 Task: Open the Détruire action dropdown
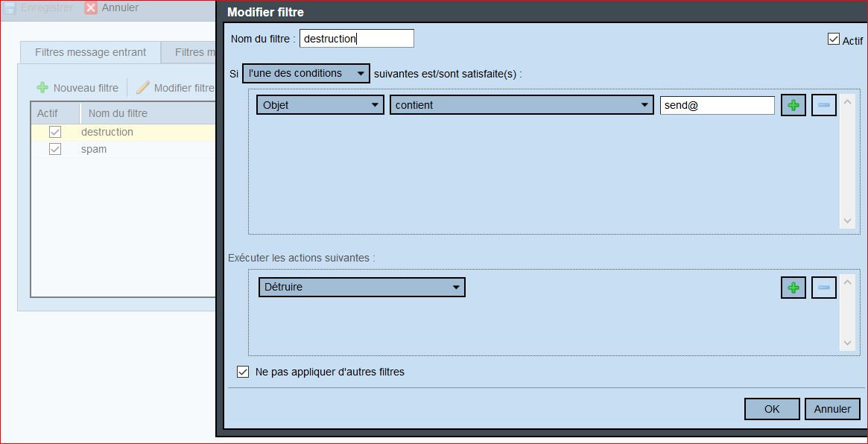point(362,287)
